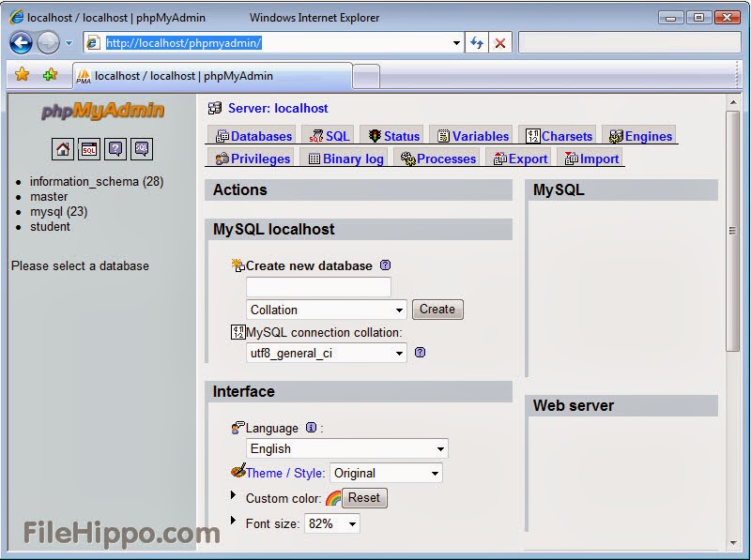Switch to the Status tab
This screenshot has height=560, width=751.
coord(393,136)
